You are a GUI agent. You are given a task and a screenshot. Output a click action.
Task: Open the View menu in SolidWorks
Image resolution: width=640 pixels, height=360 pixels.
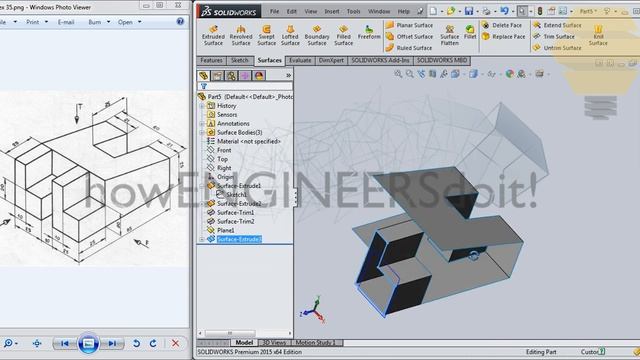coord(311,11)
